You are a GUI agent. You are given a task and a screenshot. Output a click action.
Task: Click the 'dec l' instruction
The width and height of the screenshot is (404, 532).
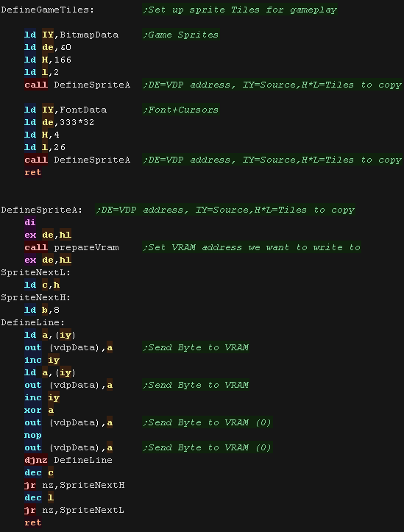tap(39, 497)
